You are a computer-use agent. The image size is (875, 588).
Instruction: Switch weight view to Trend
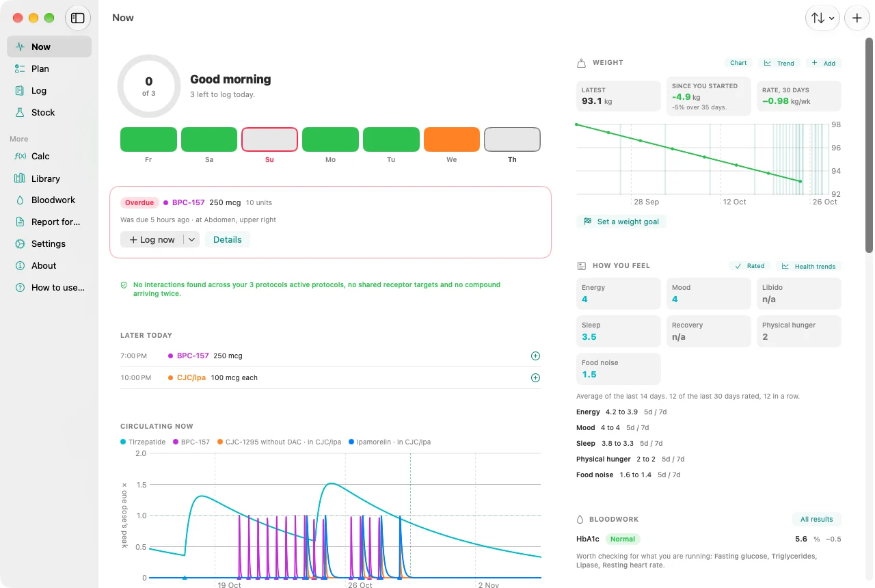779,63
